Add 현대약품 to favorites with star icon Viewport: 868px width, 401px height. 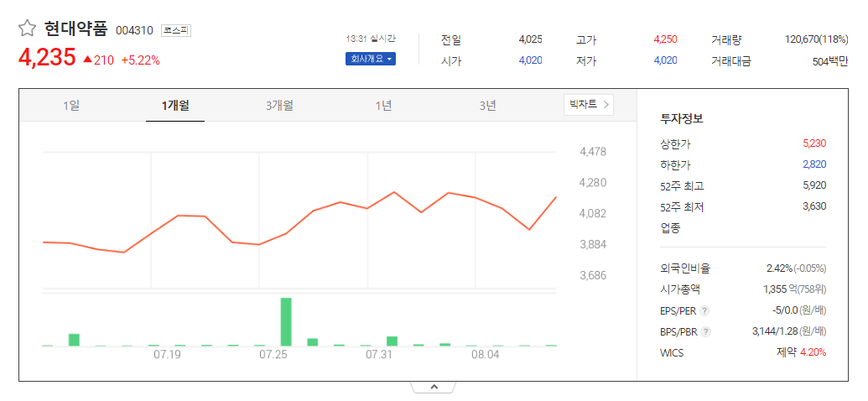[27, 29]
